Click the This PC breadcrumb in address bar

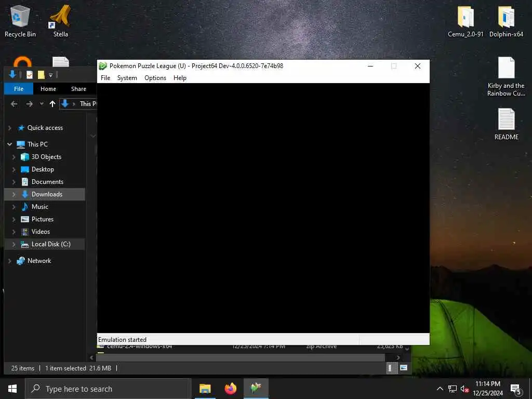point(88,104)
